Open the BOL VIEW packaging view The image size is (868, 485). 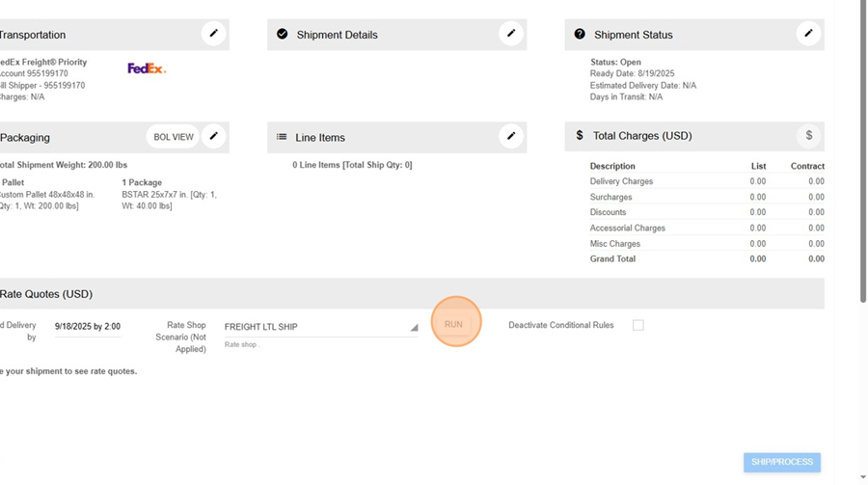174,137
